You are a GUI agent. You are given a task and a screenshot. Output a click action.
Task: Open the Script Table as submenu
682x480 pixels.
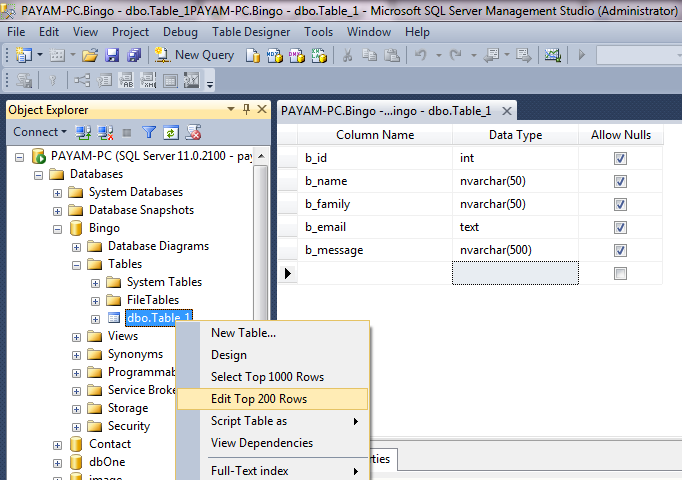273,421
